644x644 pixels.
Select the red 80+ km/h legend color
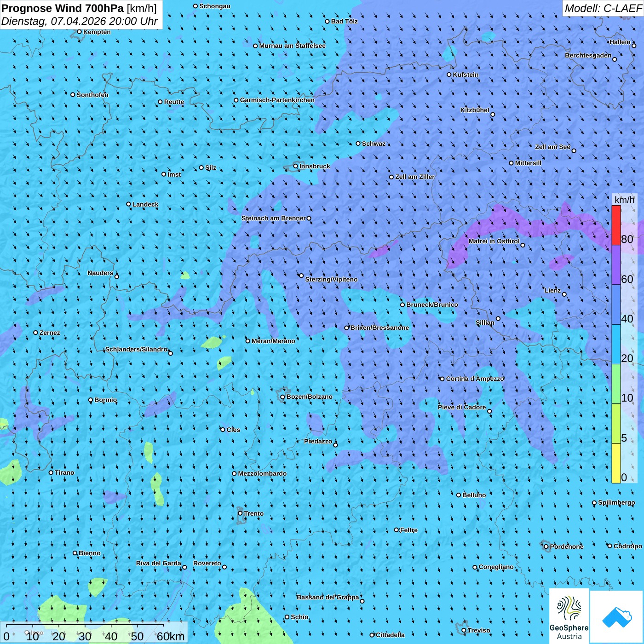(x=616, y=225)
